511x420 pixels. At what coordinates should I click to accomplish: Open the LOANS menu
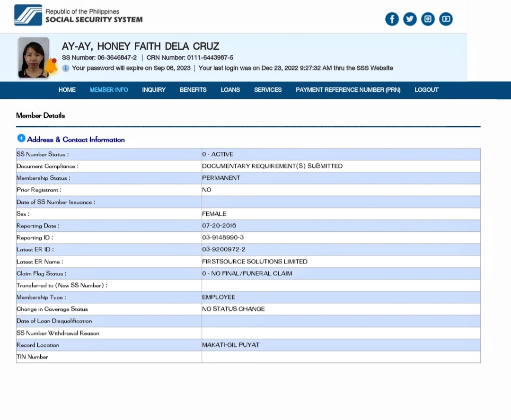coord(230,90)
